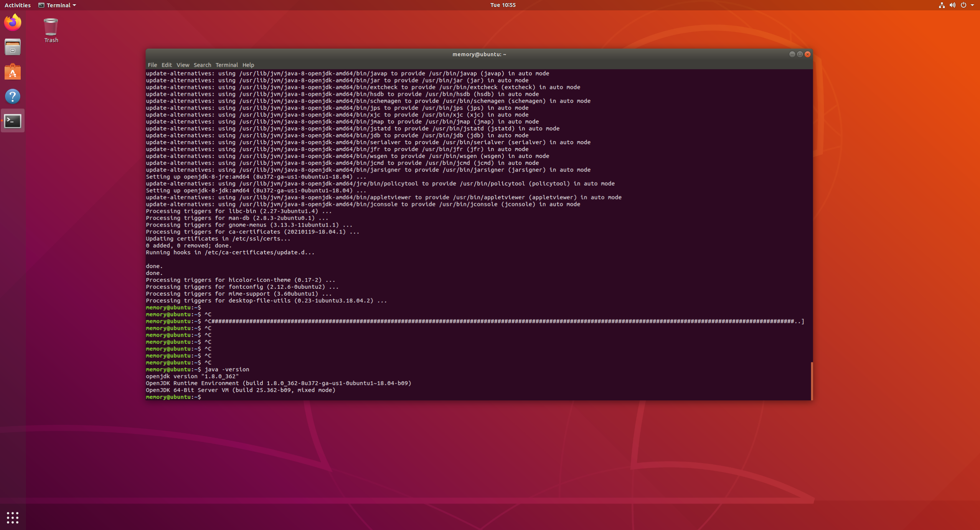The height and width of the screenshot is (530, 980).
Task: Select the Terminal dock icon
Action: tap(13, 121)
